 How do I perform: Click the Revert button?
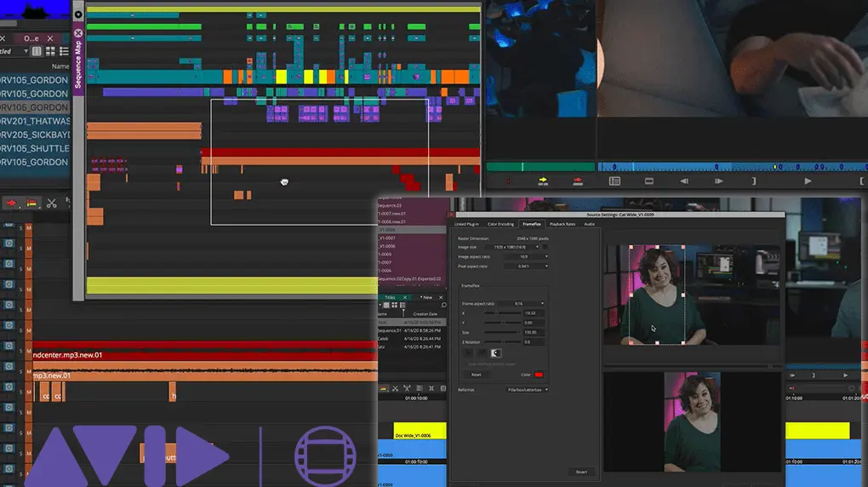click(581, 472)
